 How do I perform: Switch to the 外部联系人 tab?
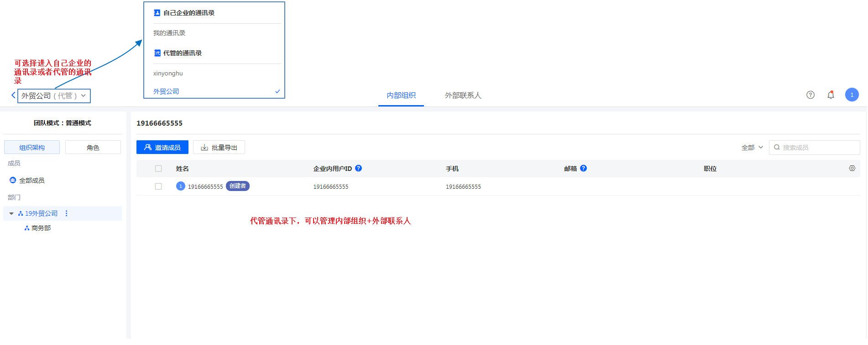coord(463,96)
